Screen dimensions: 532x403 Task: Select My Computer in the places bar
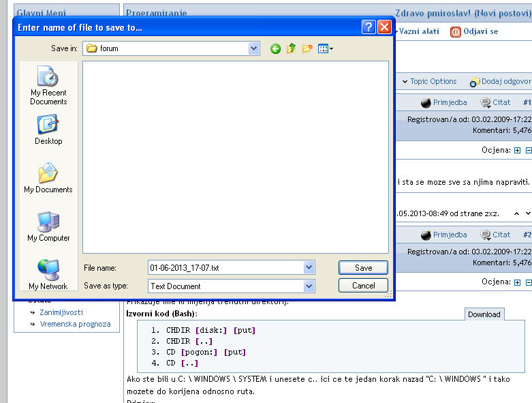(48, 226)
